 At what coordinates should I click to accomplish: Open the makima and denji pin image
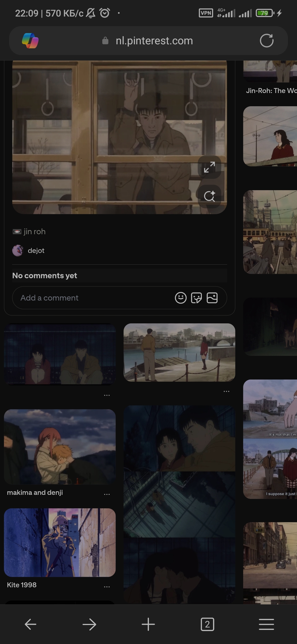60,447
